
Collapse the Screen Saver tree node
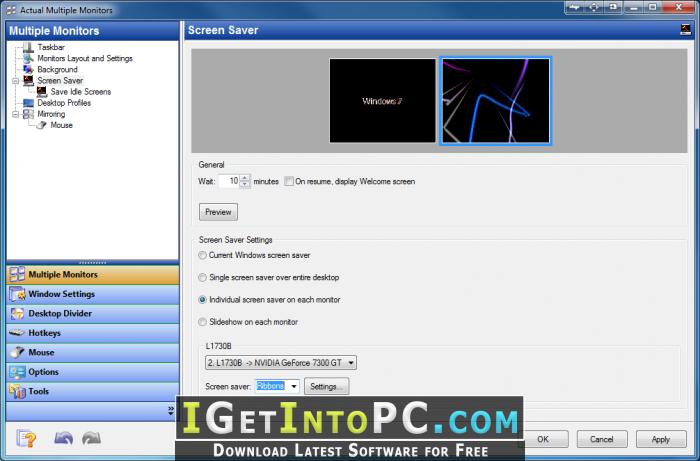pyautogui.click(x=16, y=81)
